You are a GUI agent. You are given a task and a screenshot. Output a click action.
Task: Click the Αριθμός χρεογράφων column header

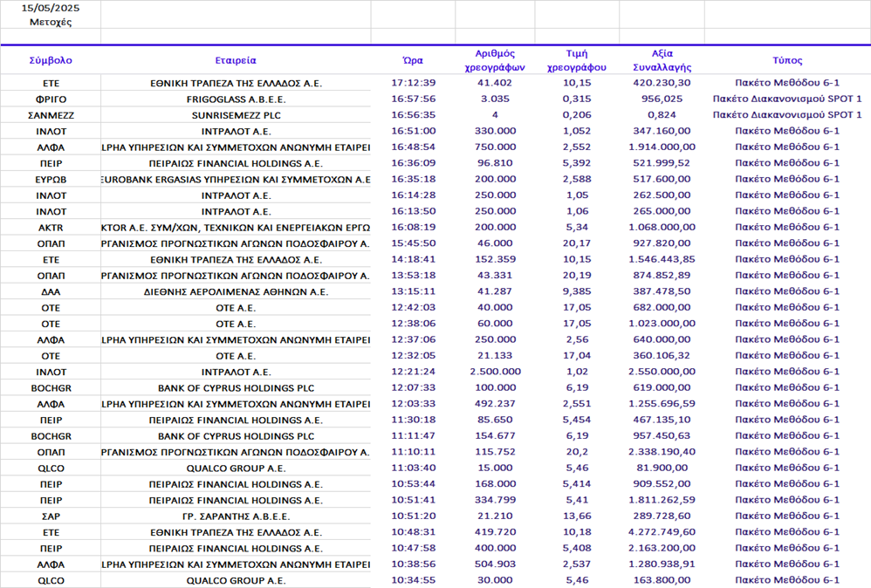495,60
